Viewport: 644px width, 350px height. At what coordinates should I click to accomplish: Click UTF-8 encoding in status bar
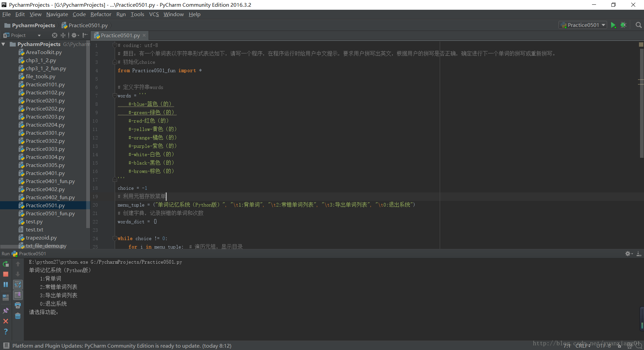604,346
